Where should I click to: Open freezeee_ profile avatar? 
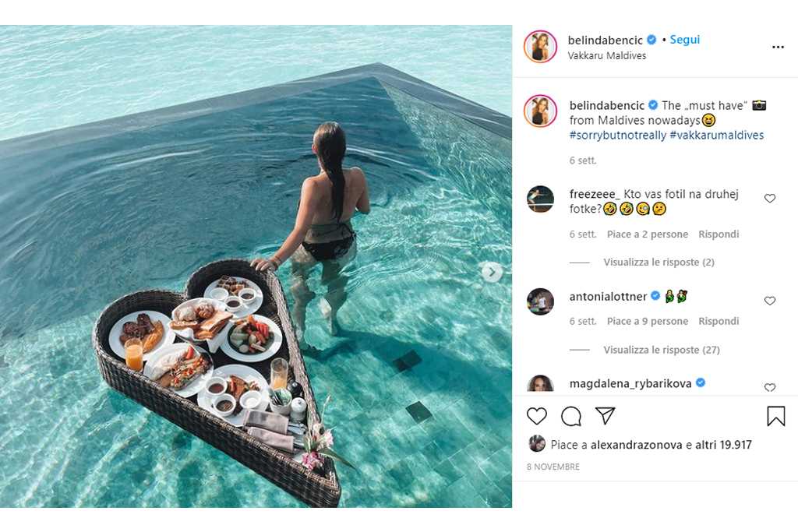tap(540, 199)
